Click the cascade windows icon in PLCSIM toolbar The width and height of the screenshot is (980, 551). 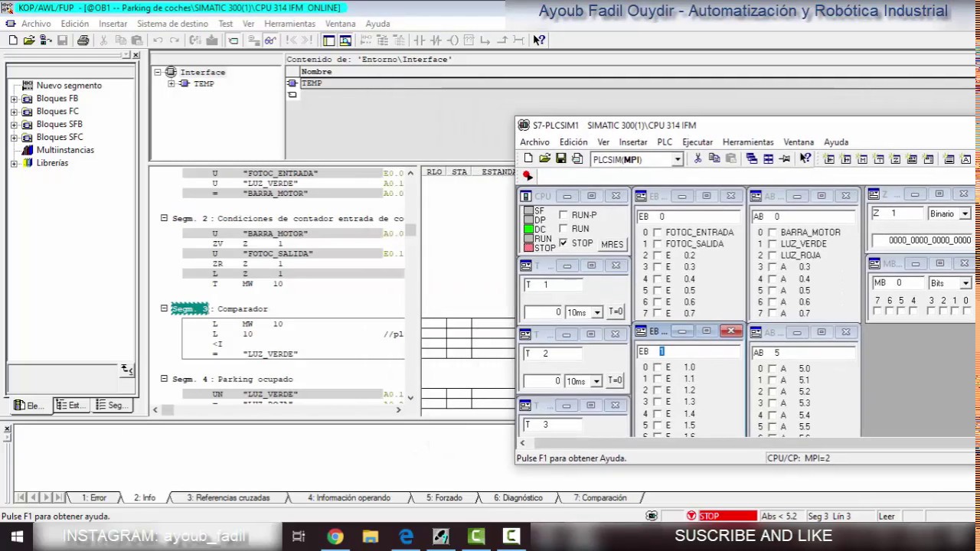coord(752,158)
